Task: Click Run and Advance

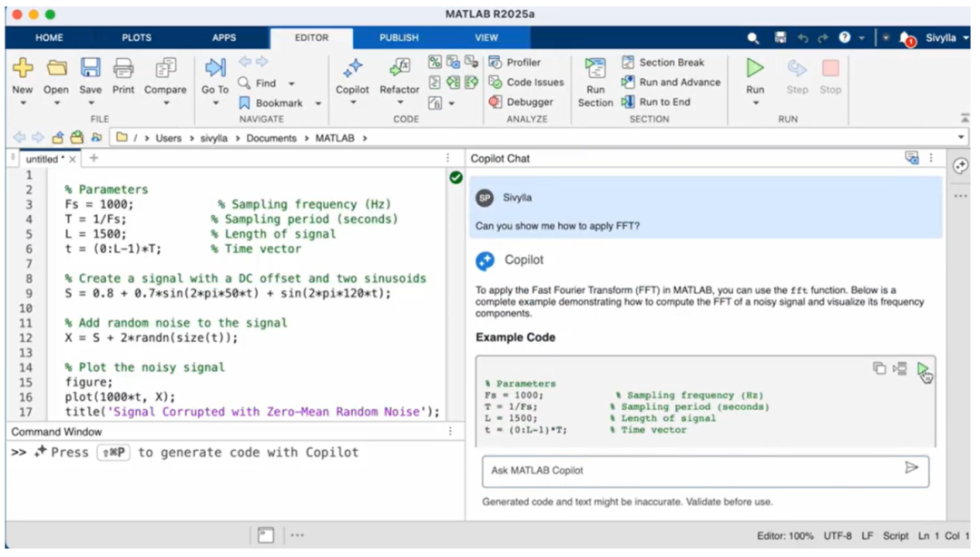Action: pyautogui.click(x=671, y=82)
